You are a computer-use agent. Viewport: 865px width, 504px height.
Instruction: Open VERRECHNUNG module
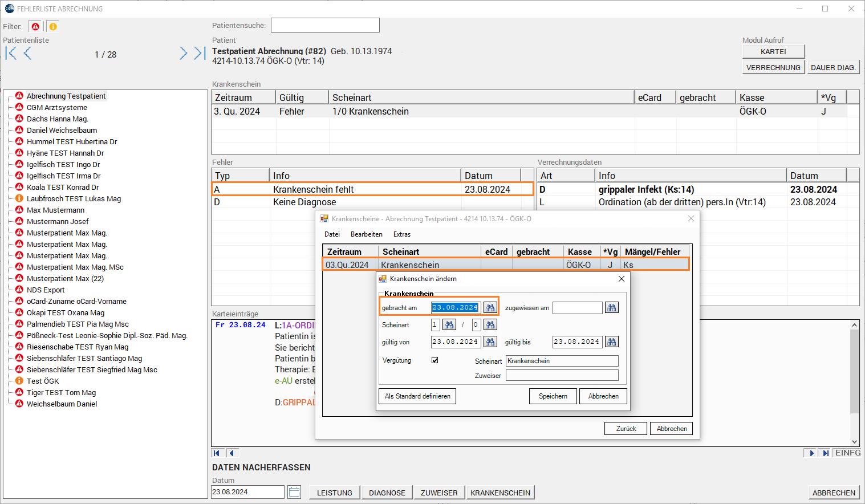point(773,67)
